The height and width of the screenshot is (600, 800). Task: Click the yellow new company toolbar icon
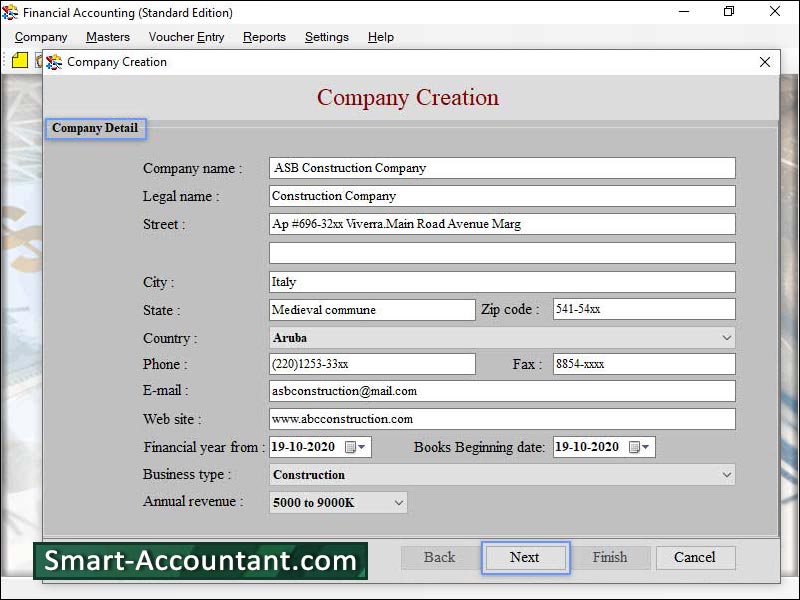pos(20,60)
